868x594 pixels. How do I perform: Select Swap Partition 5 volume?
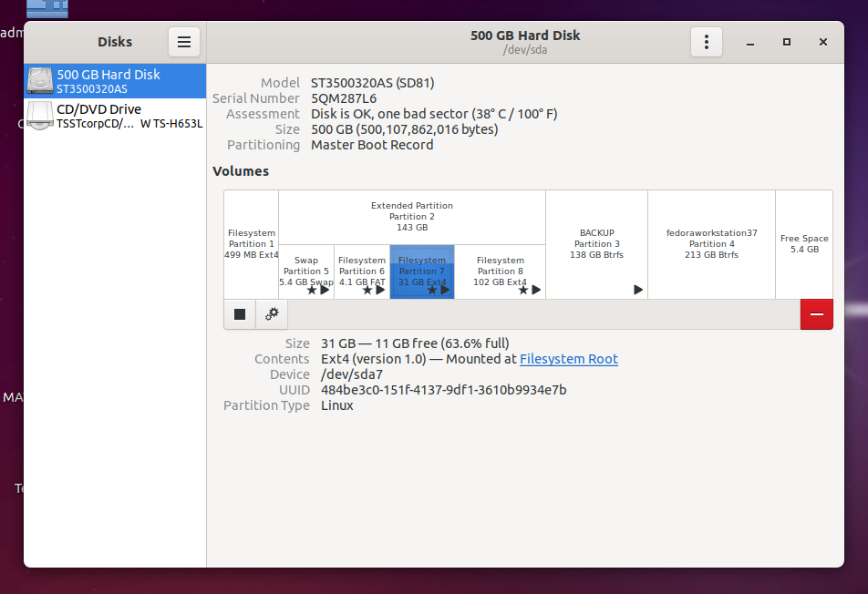(306, 271)
